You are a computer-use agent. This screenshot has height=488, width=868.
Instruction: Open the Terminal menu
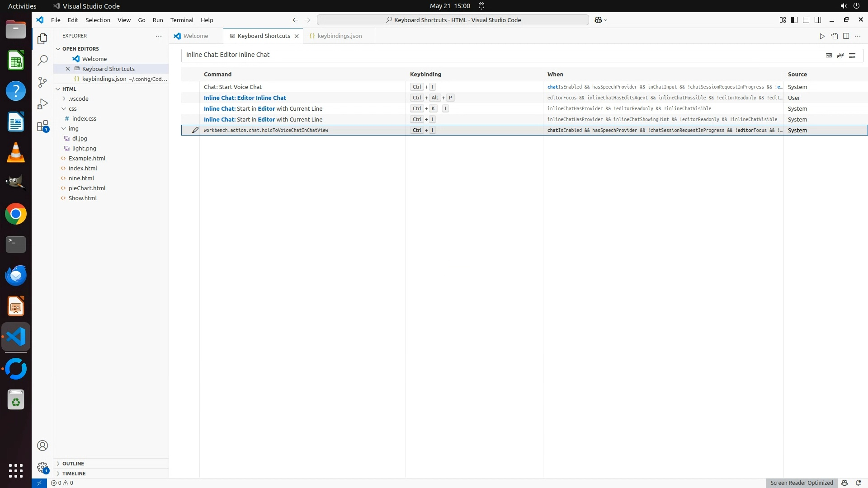click(x=182, y=20)
